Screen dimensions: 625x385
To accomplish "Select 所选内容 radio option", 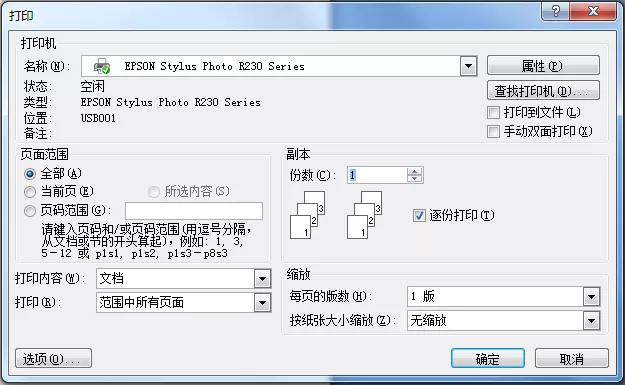I will tap(154, 192).
